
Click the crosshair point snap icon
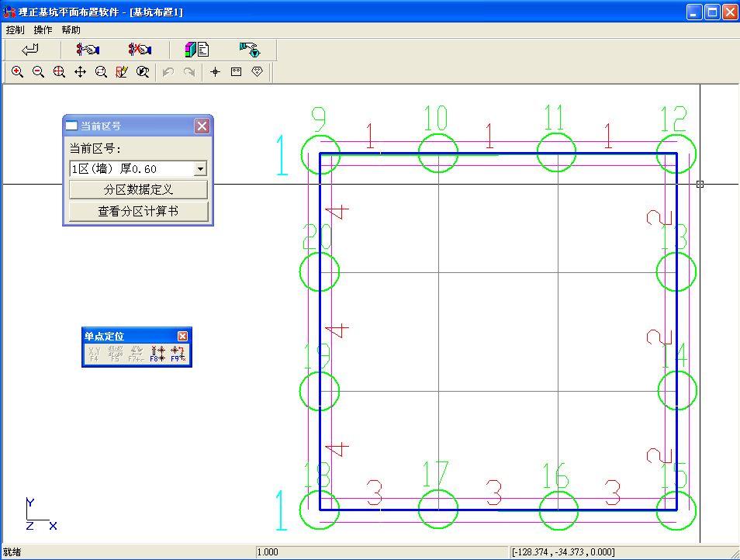click(x=215, y=72)
